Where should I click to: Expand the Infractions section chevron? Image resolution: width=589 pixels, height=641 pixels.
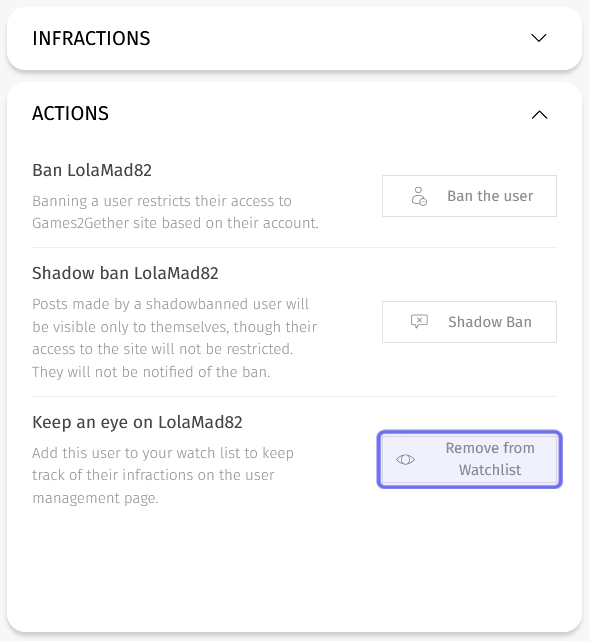pos(539,38)
